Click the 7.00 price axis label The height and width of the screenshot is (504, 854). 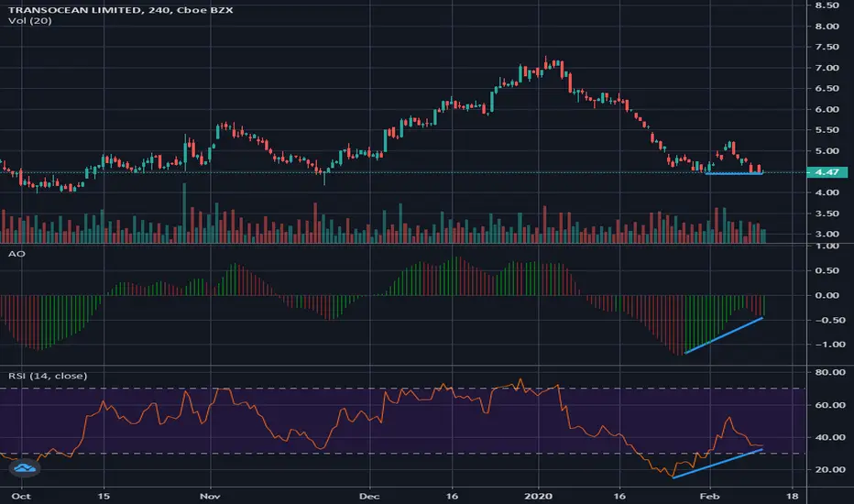click(x=827, y=68)
